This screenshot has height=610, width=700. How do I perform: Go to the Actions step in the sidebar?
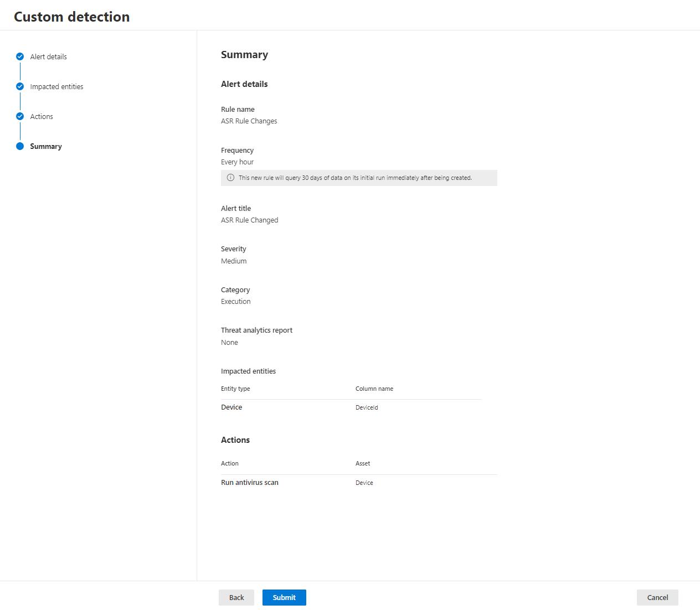(x=42, y=116)
